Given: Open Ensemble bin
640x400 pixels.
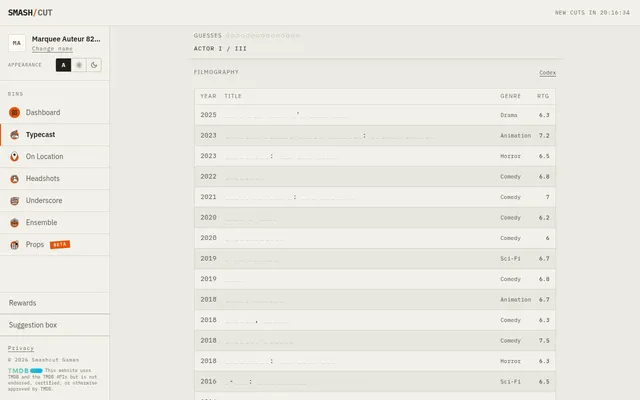Looking at the screenshot, I should pyautogui.click(x=55, y=222).
